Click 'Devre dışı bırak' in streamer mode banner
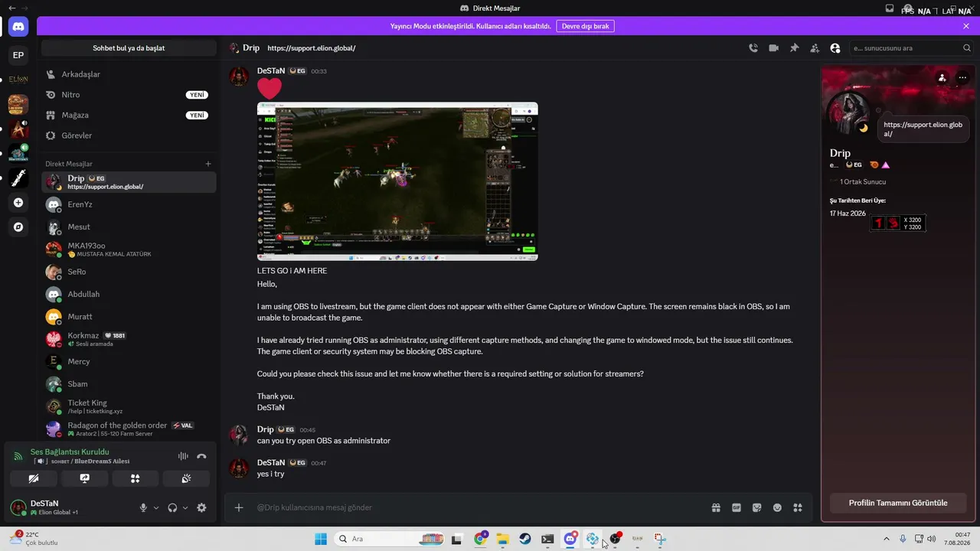This screenshot has height=551, width=980. [586, 26]
